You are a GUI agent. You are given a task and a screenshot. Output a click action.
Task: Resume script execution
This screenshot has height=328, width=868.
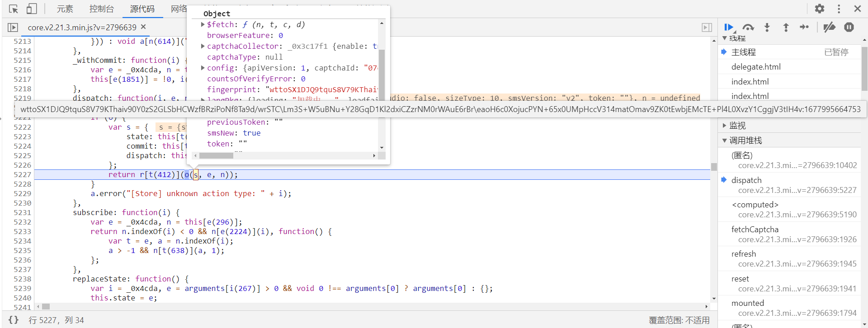[729, 28]
